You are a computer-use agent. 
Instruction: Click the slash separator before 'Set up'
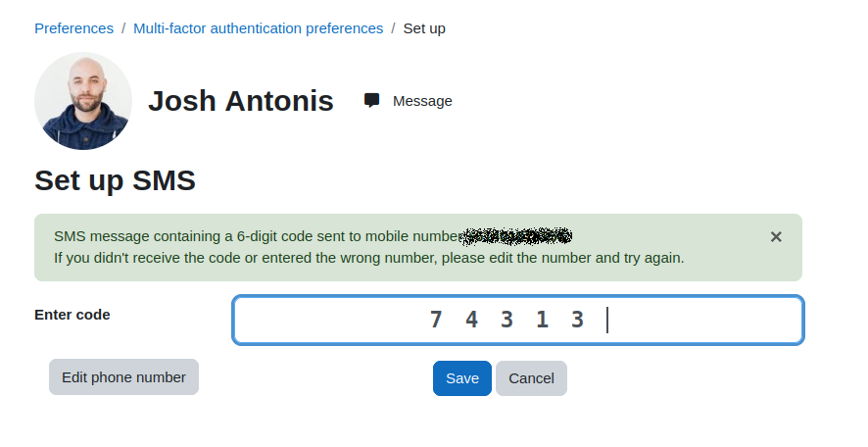click(x=393, y=28)
